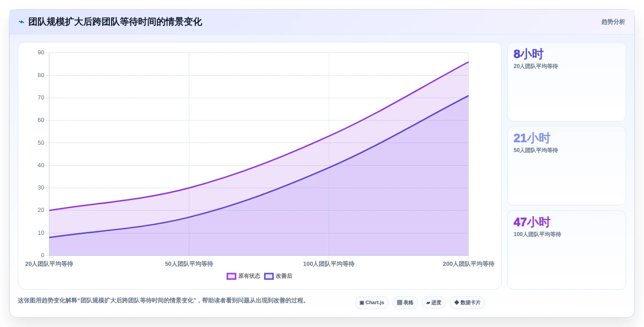
Task: Click the 200人团队平均等待 x-axis label
Action: click(x=468, y=264)
